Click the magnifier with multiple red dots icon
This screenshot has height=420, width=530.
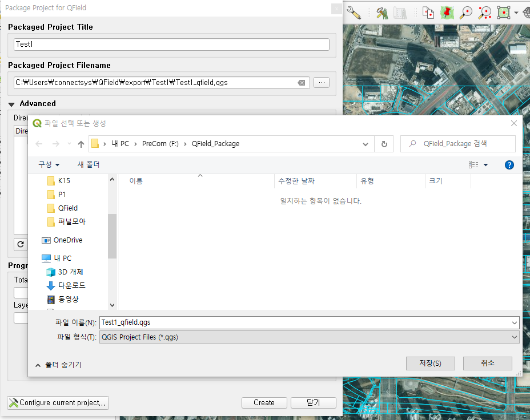(485, 13)
